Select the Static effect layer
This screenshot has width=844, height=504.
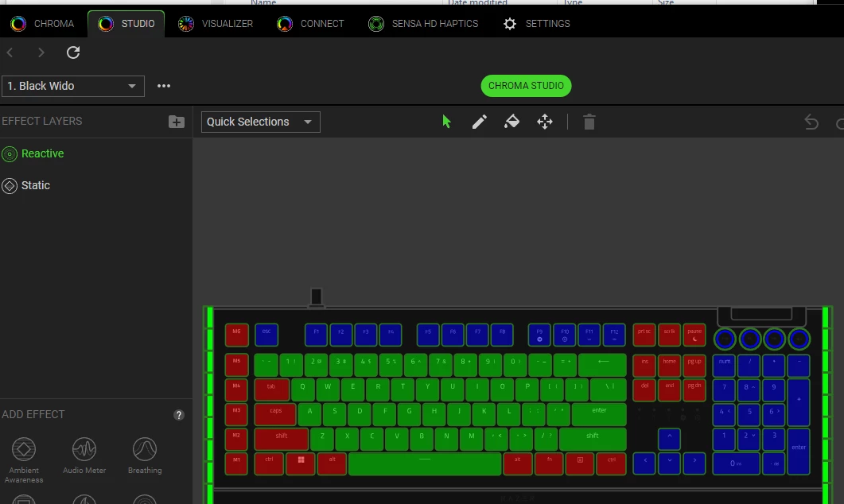(36, 185)
